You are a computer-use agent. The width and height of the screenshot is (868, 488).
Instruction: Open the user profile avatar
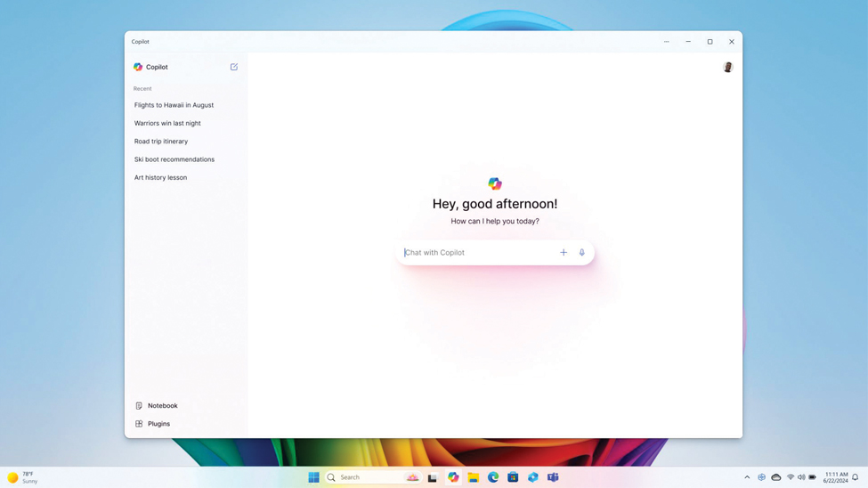[x=728, y=67]
